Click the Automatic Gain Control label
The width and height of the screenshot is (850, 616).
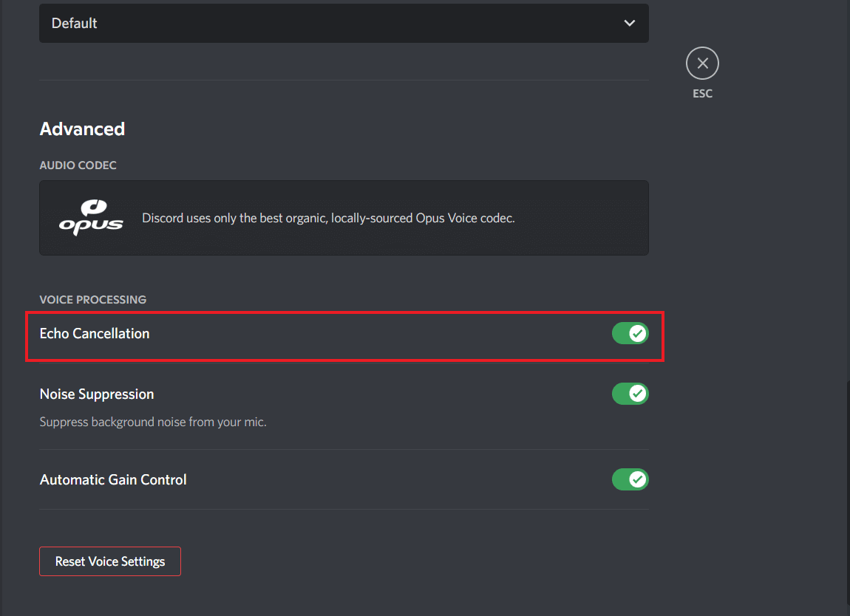tap(113, 480)
